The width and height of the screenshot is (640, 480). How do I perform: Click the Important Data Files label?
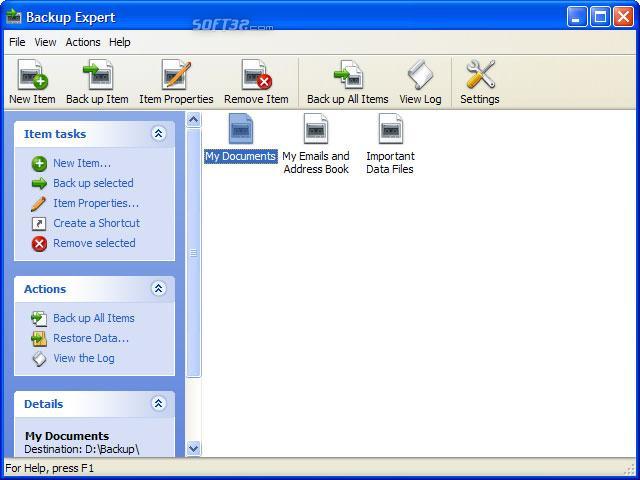point(390,162)
